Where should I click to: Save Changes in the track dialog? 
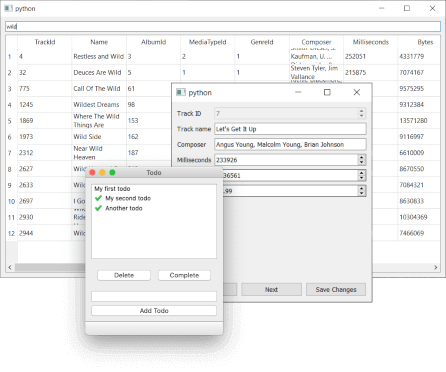click(x=336, y=290)
